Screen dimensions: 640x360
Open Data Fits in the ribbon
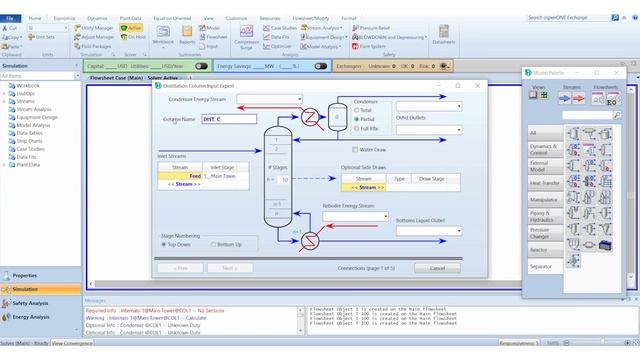pyautogui.click(x=276, y=37)
